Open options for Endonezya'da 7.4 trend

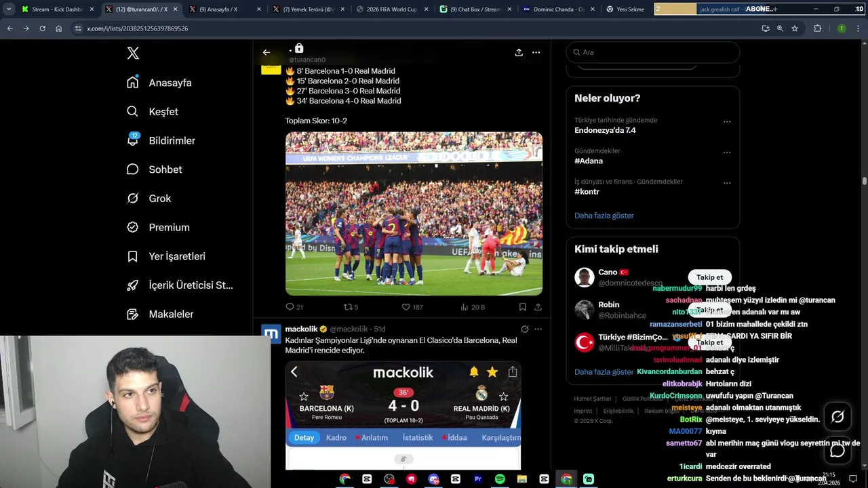click(x=727, y=122)
